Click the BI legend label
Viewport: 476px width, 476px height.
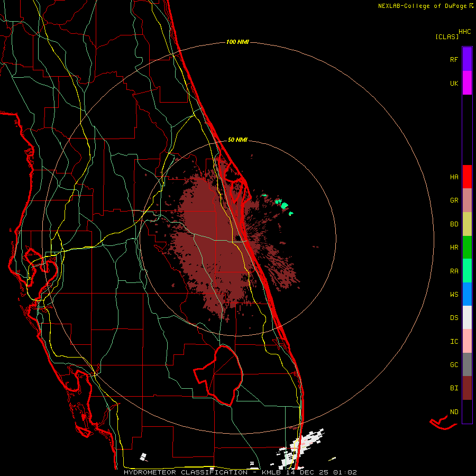click(x=454, y=388)
